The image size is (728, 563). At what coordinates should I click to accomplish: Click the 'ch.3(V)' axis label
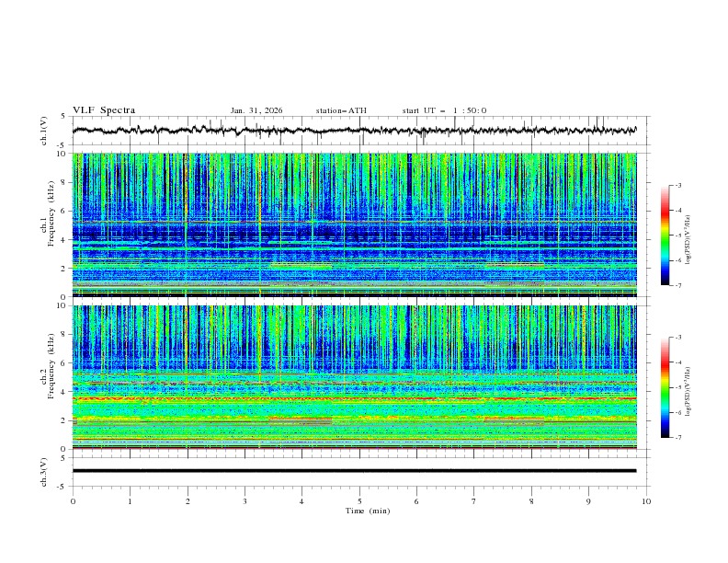43,472
